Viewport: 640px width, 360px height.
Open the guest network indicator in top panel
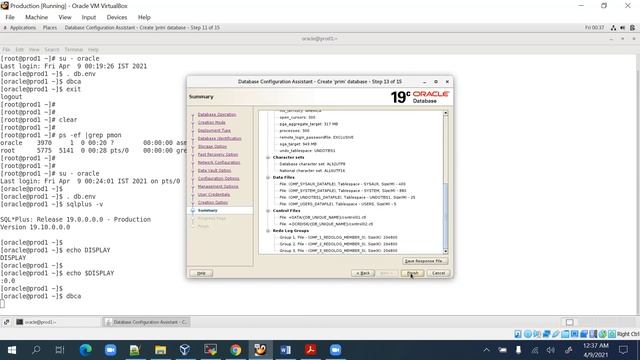coord(613,28)
